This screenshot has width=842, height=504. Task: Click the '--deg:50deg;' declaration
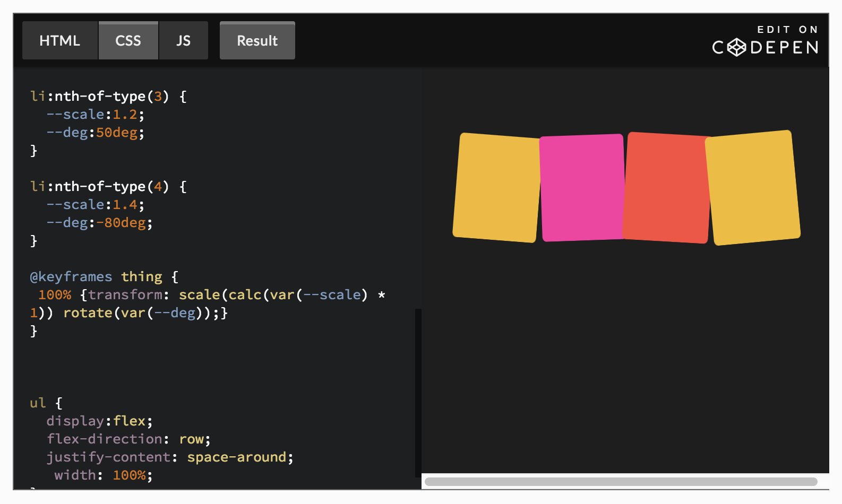pos(95,133)
